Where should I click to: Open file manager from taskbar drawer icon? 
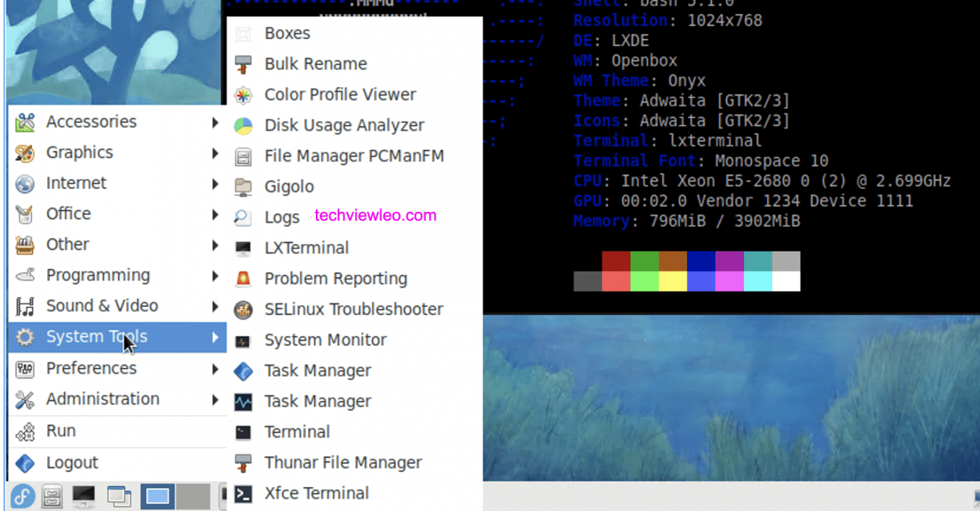click(52, 496)
